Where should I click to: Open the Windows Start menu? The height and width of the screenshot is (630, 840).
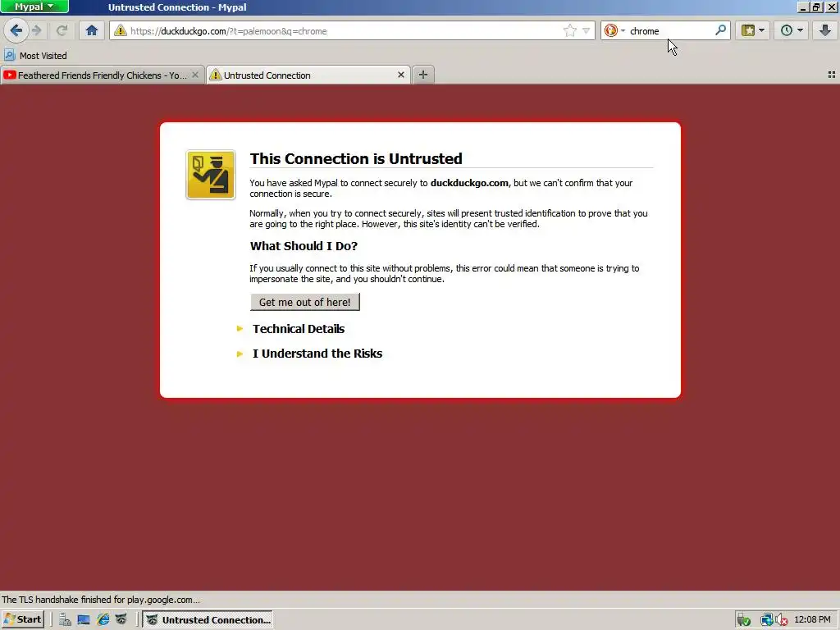22,620
